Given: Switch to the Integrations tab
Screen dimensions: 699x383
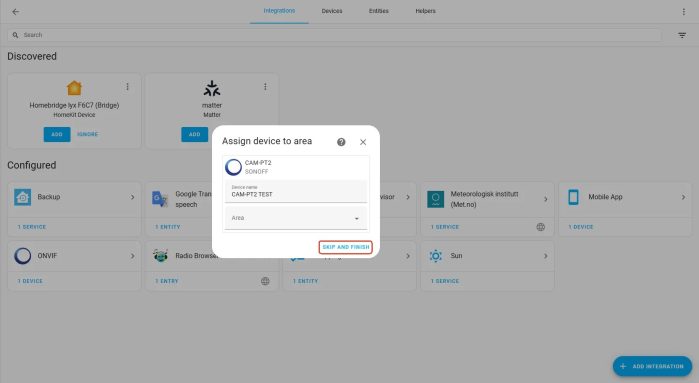Looking at the screenshot, I should coord(279,11).
